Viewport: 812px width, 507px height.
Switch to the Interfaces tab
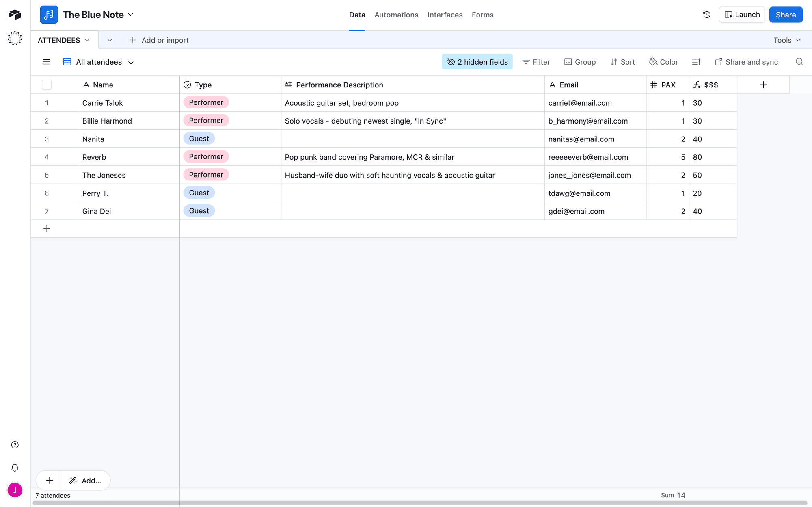click(x=445, y=15)
